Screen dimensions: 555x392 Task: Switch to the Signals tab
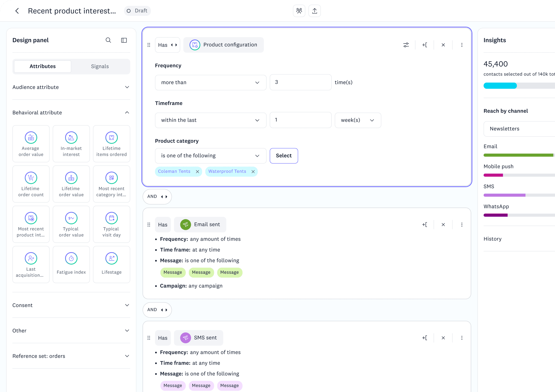(100, 66)
